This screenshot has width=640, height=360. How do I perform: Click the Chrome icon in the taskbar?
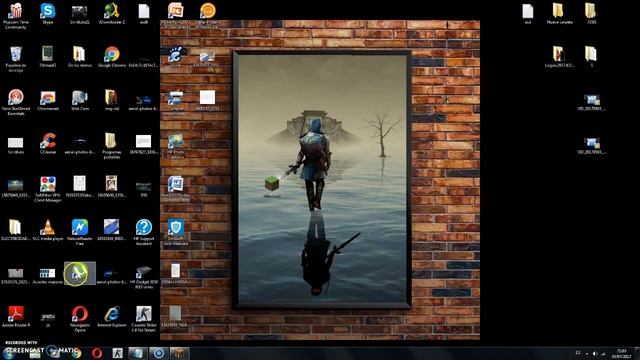(76, 353)
